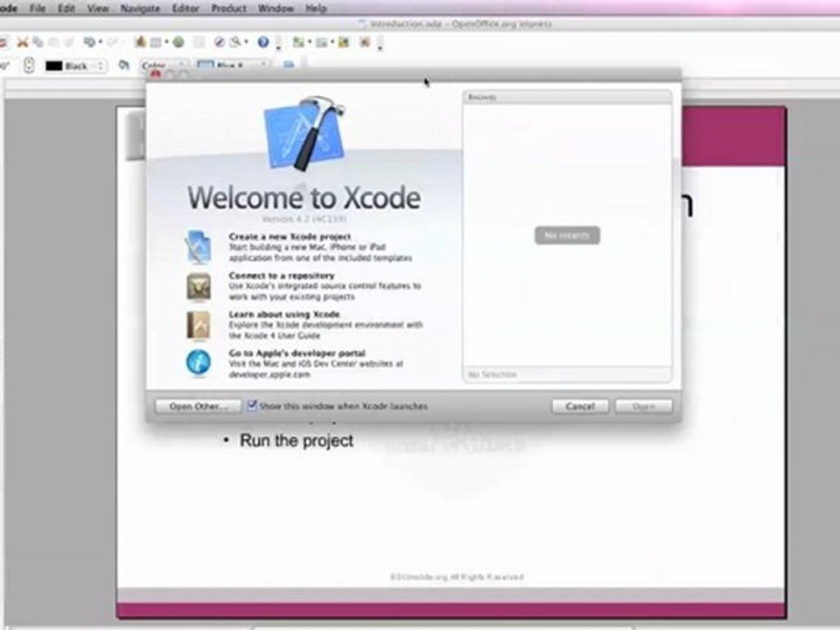Click Run the project bullet on slide
The image size is (840, 630).
coord(297,440)
